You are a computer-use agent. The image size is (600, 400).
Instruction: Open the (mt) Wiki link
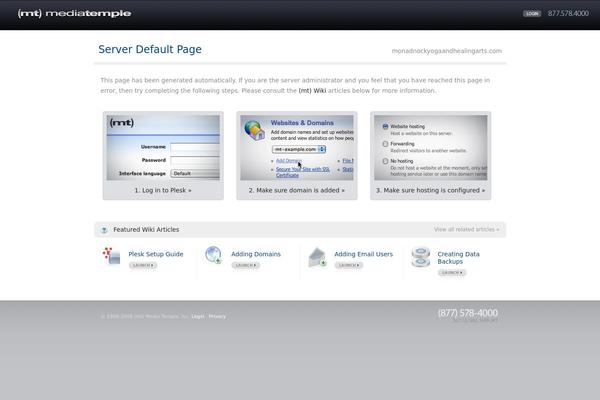pos(312,91)
